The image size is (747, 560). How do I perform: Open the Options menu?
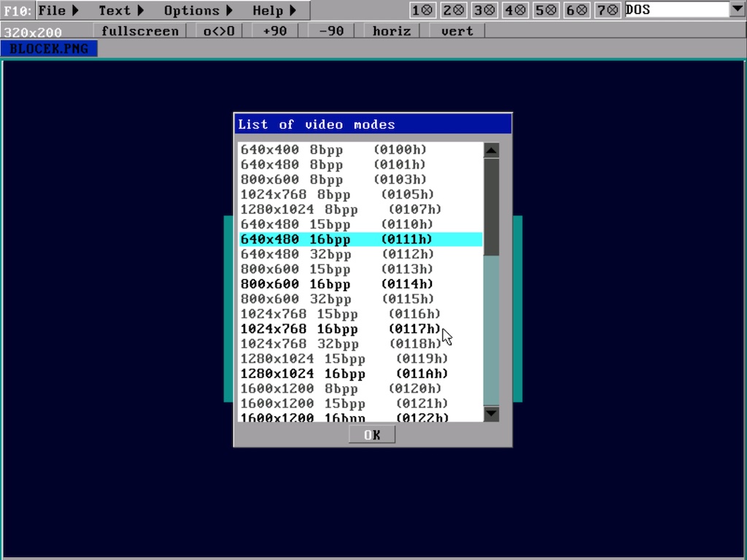click(198, 10)
